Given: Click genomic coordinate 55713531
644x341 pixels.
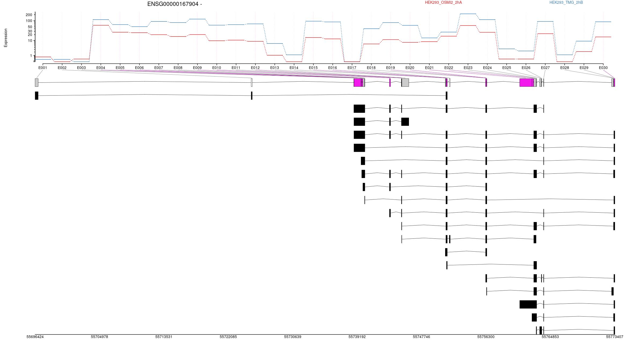Looking at the screenshot, I should point(164,337).
